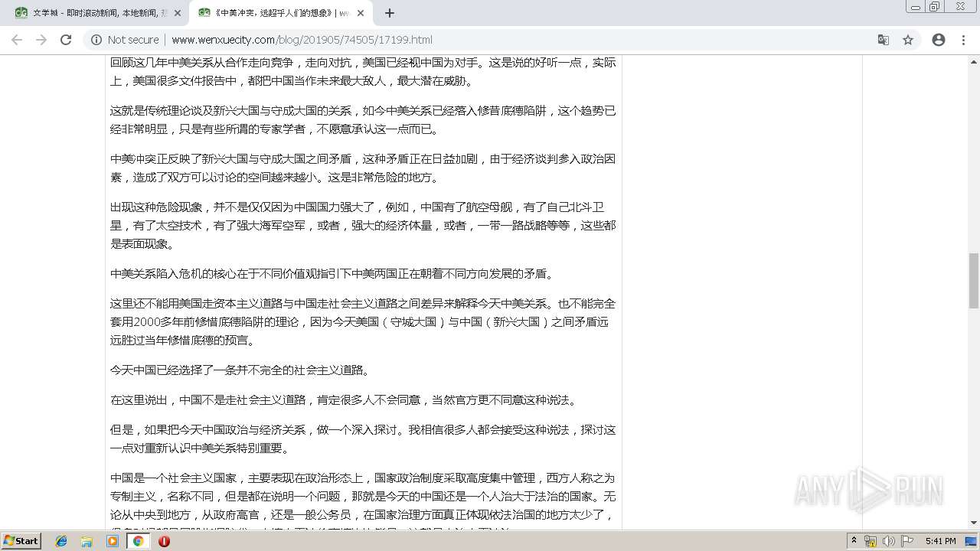The height and width of the screenshot is (551, 980).
Task: Click the Not secure label text
Action: tap(133, 40)
